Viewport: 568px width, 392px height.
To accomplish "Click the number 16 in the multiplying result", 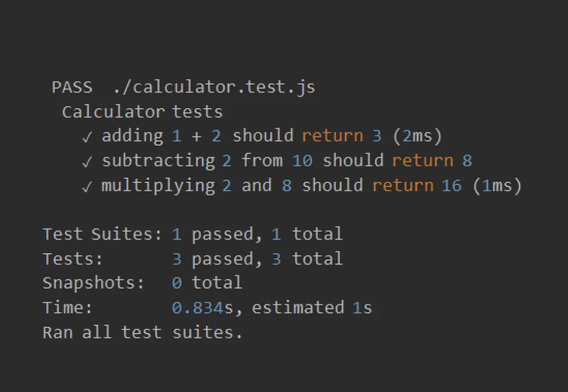I will 452,185.
